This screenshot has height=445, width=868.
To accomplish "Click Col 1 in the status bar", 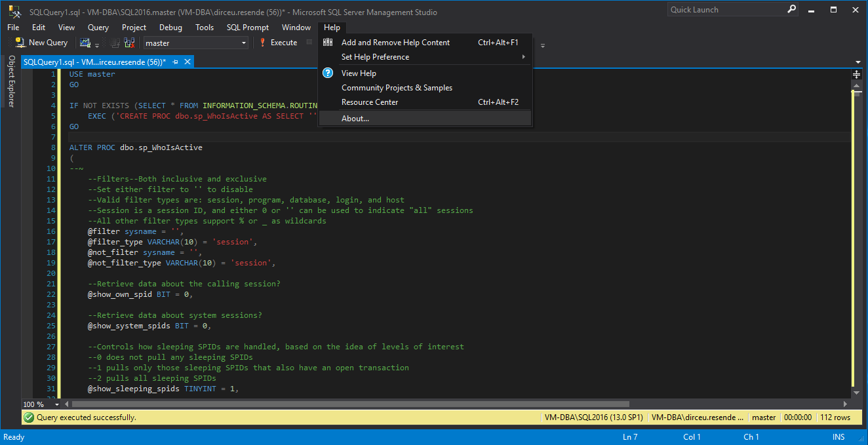I will tap(692, 437).
